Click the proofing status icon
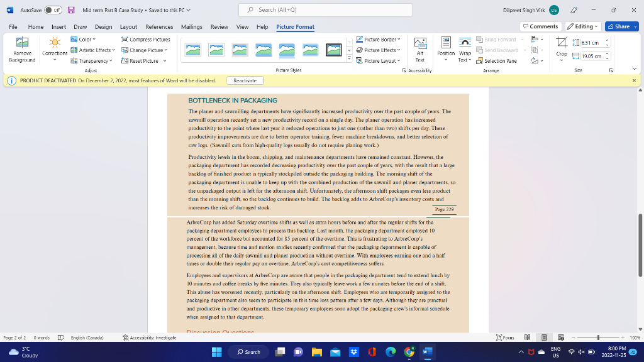This screenshot has width=644, height=362. 60,337
